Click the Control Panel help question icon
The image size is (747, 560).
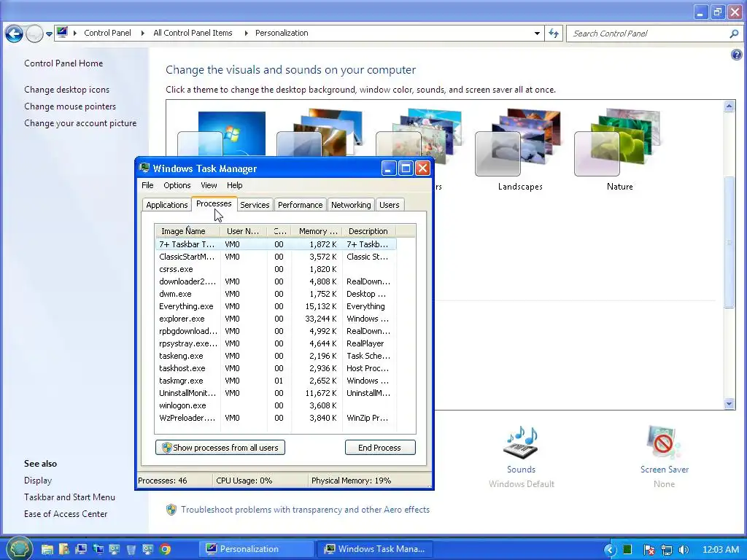coord(737,55)
